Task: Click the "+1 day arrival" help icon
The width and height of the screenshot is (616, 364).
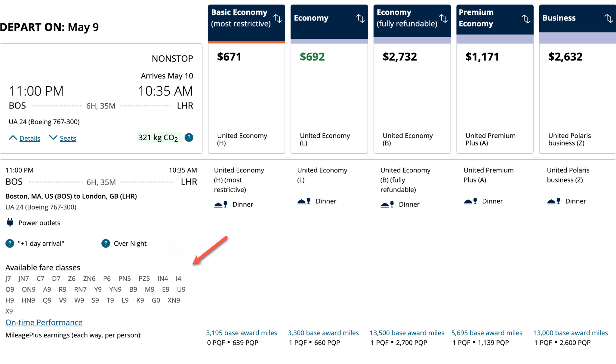Action: (x=10, y=243)
